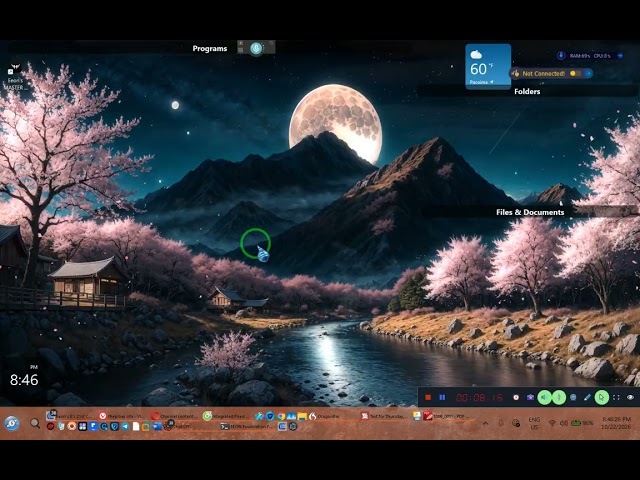Viewport: 640px width, 480px height.
Task: Open the taskbar search magnifier
Action: coord(35,423)
